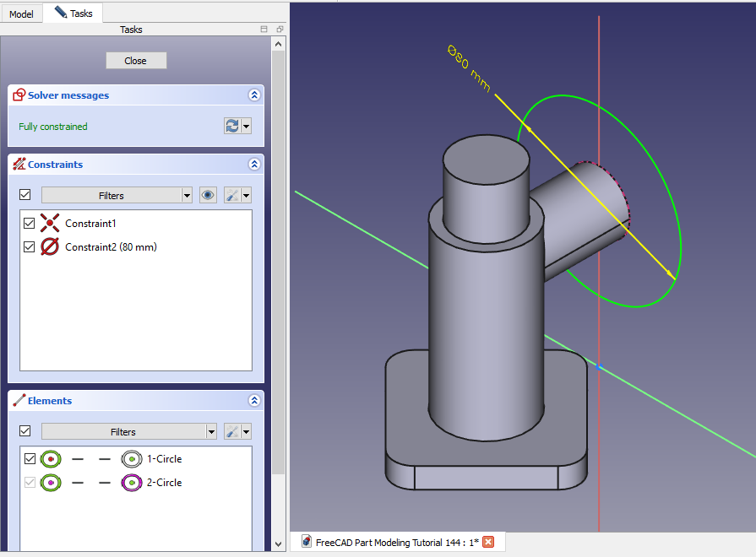Open Constraints settings tools icon
756x557 pixels.
tap(232, 195)
